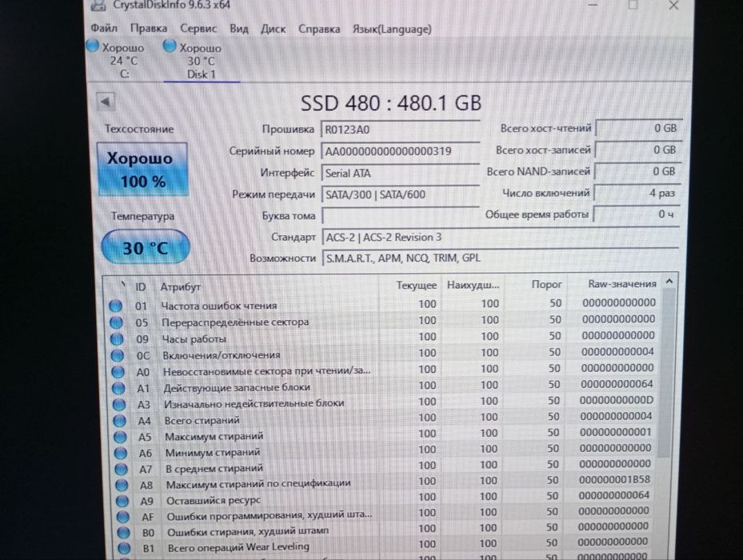Viewport: 743px width, 560px height.
Task: Select the Disk 1 tab at 30 °C
Action: tap(201, 61)
